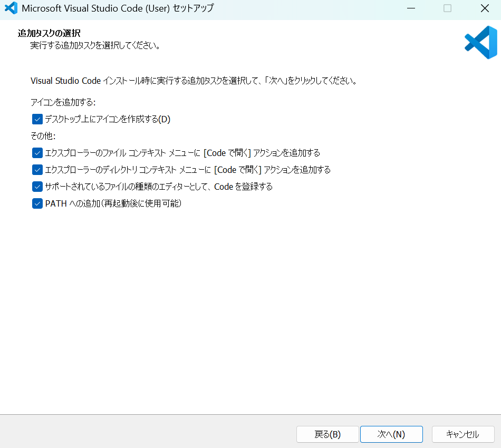
Task: Uncheck the create desktop icon checkbox
Action: 37,120
